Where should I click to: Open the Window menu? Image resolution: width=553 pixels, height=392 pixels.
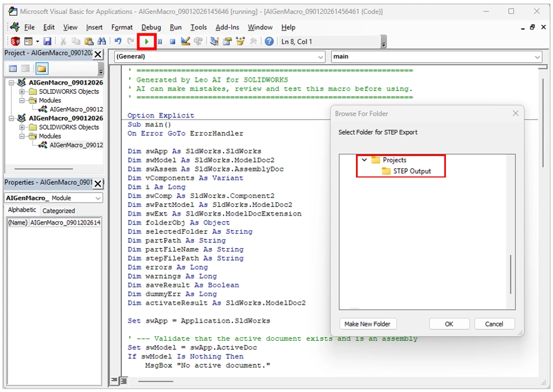pyautogui.click(x=260, y=27)
